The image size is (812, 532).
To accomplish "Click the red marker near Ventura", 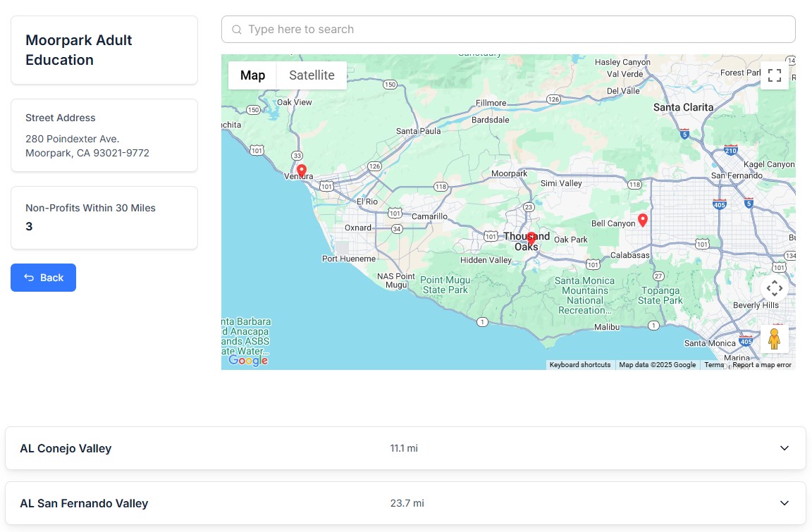I will point(302,171).
